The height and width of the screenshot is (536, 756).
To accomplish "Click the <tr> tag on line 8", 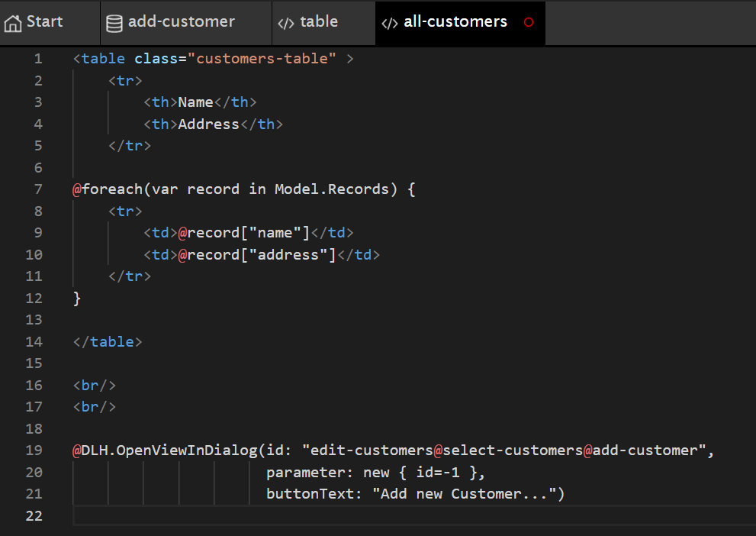I will coord(125,211).
